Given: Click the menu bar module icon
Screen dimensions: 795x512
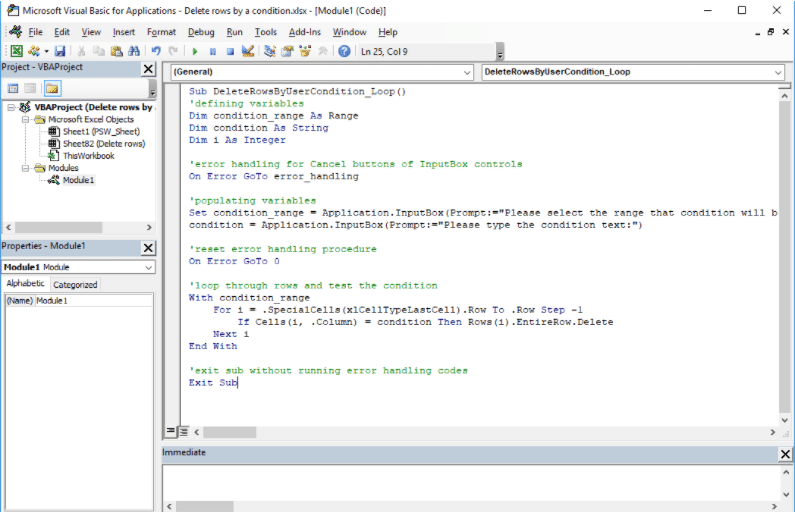Looking at the screenshot, I should (x=16, y=31).
